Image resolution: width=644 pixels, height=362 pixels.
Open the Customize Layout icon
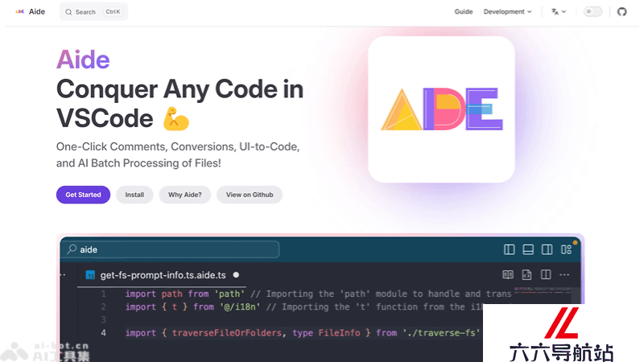[567, 249]
